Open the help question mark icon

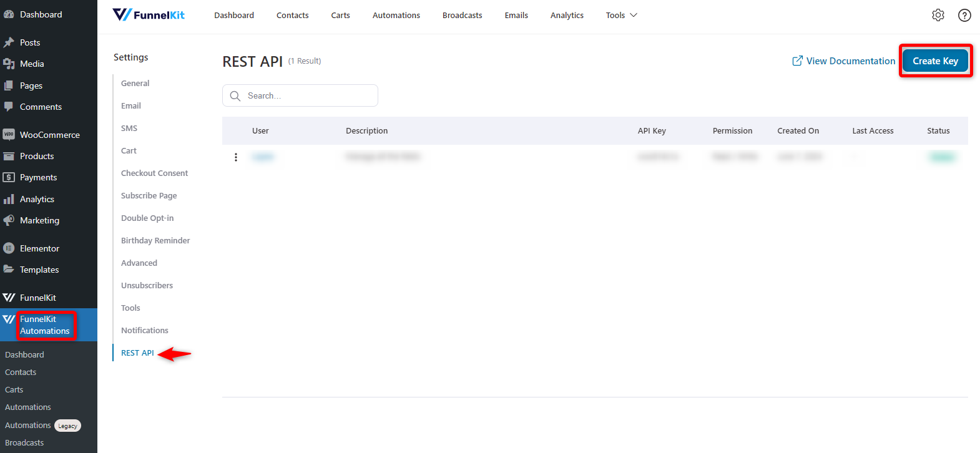[964, 15]
